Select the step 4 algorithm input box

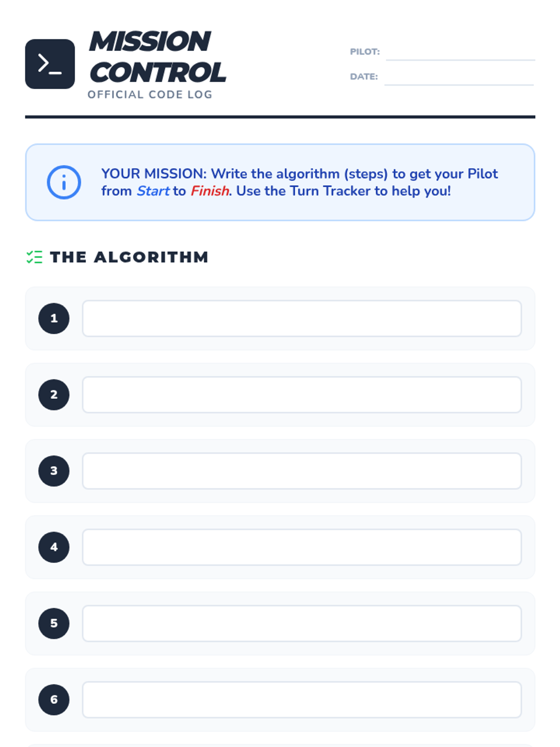tap(301, 547)
